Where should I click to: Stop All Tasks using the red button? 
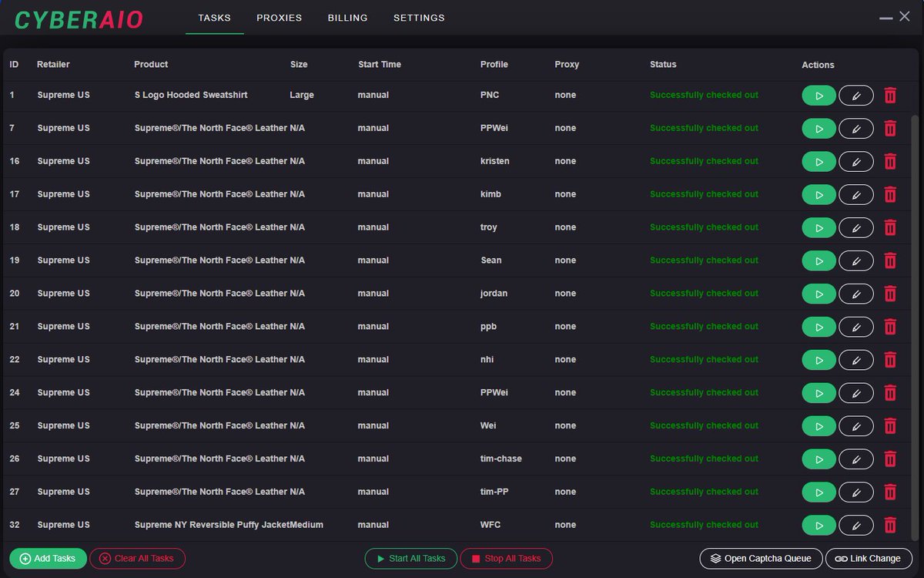coord(506,558)
